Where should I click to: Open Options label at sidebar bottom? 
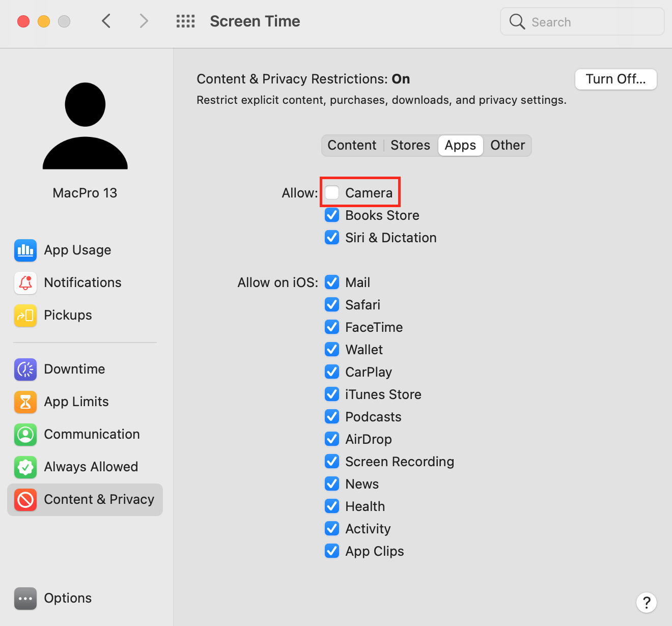pyautogui.click(x=68, y=598)
